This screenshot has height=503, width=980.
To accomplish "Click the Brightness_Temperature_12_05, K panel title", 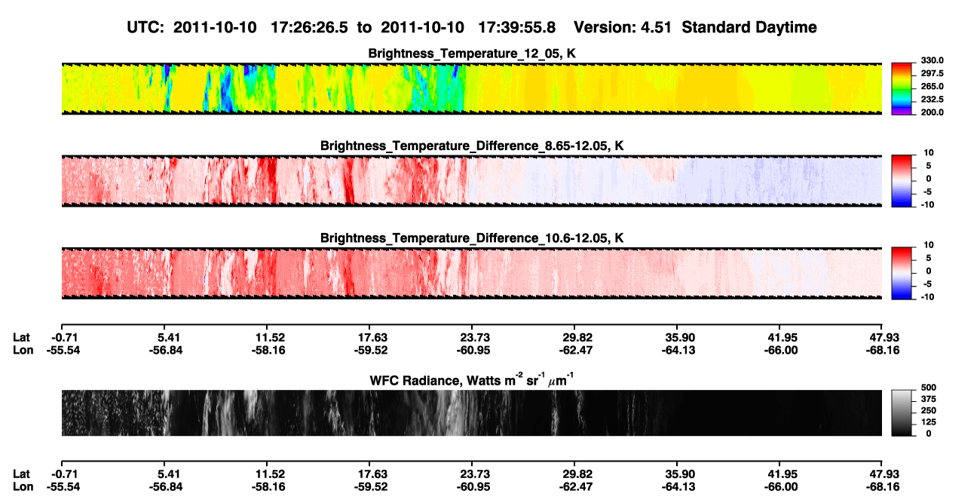I will click(x=472, y=54).
